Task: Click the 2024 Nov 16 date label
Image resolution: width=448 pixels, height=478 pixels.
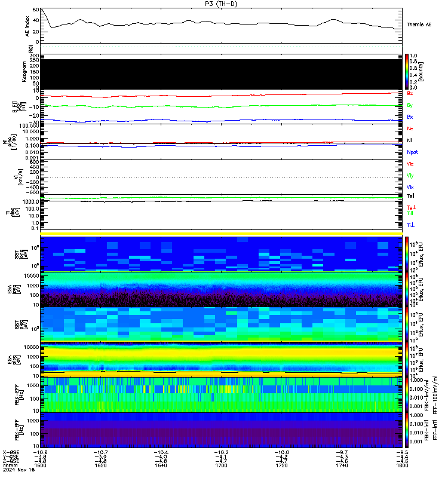Action: click(x=19, y=470)
